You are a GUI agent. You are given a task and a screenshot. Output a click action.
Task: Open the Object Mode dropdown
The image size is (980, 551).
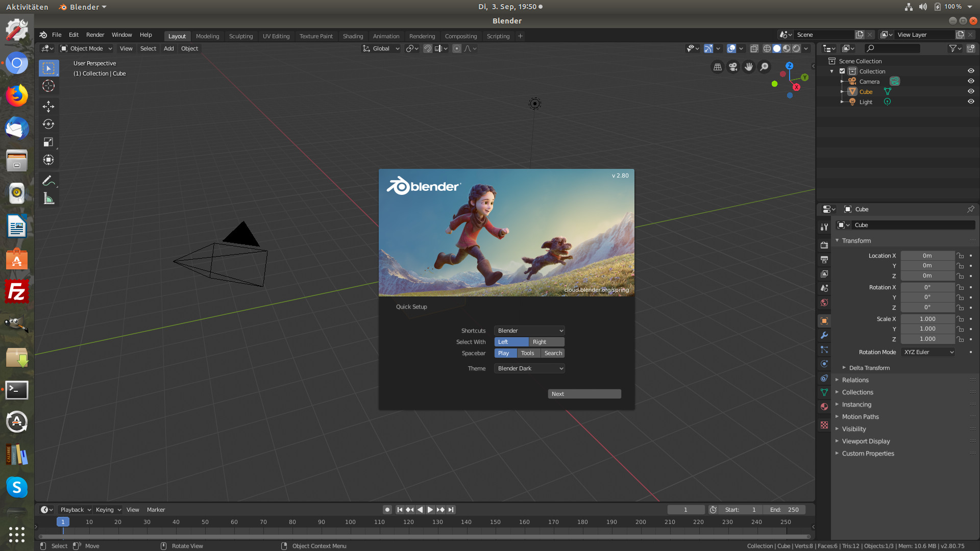(86, 48)
